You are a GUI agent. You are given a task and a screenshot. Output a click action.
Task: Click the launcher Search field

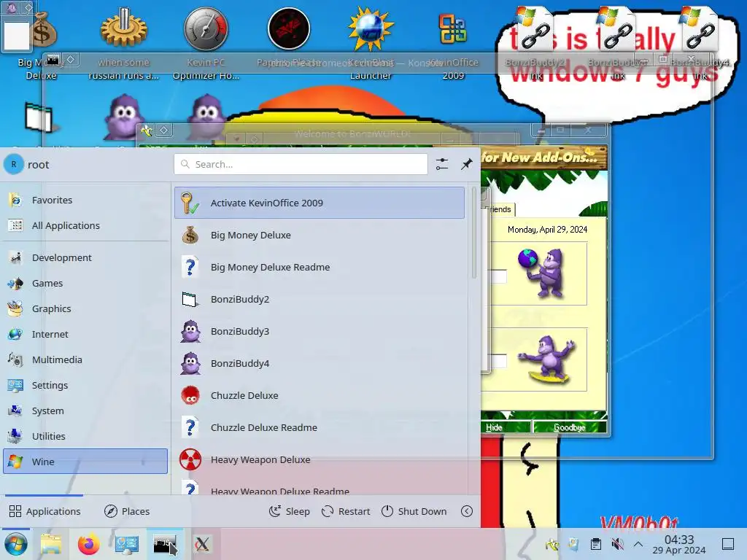301,164
